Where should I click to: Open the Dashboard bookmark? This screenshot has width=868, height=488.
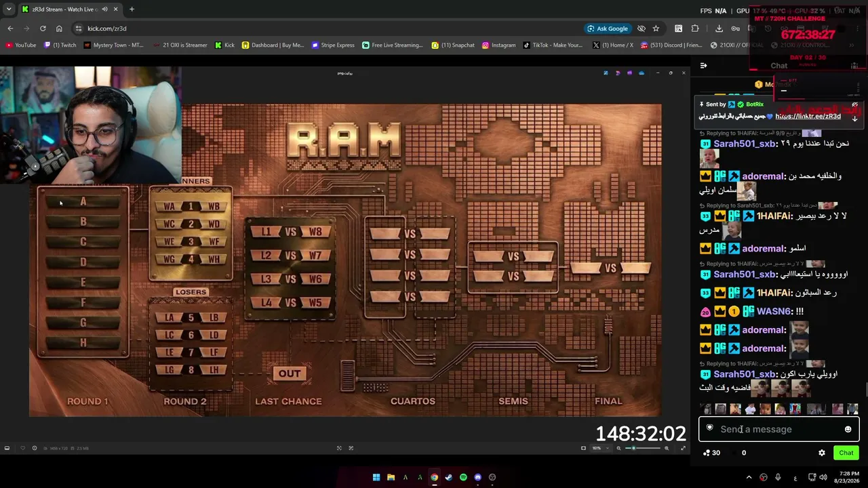click(x=273, y=45)
